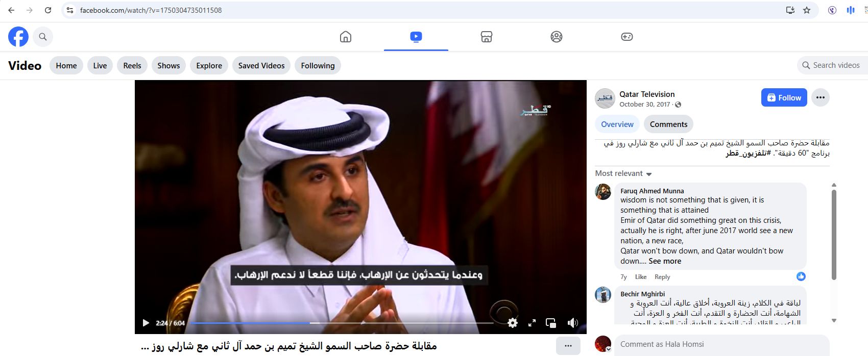The width and height of the screenshot is (868, 356).
Task: Click the like reaction on Faruq's comment
Action: [x=801, y=276]
